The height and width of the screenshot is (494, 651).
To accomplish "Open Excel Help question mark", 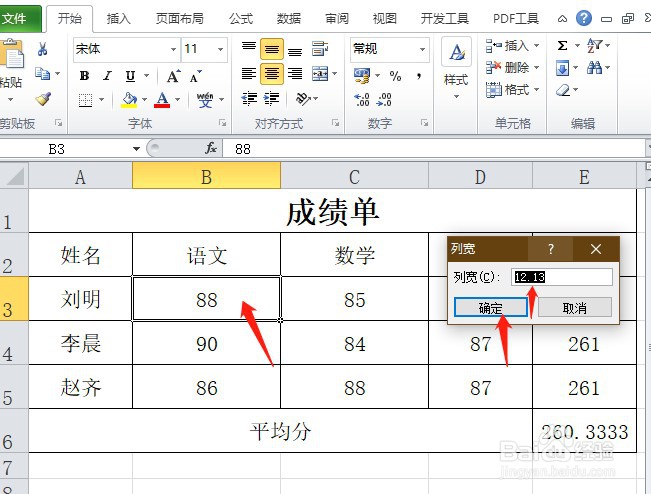I will click(x=584, y=18).
